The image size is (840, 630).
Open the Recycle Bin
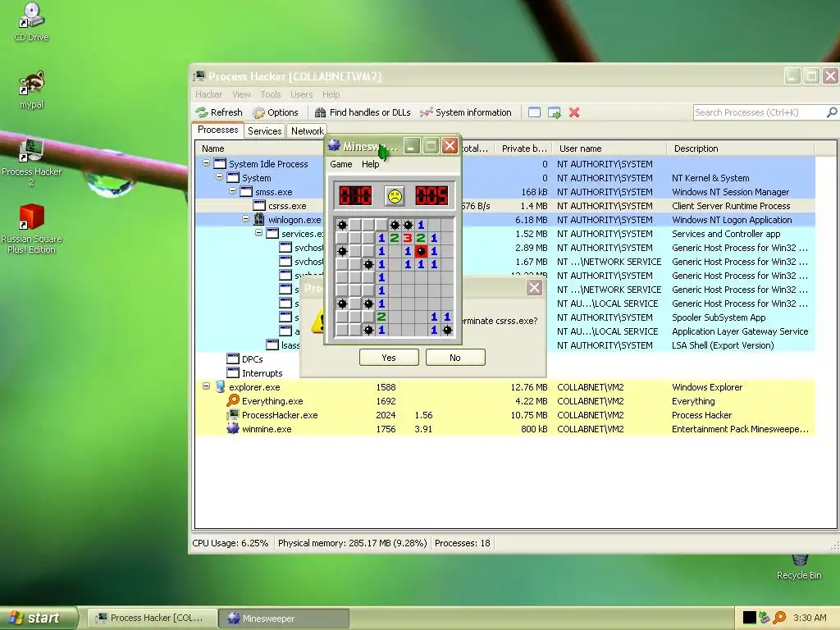click(x=799, y=568)
